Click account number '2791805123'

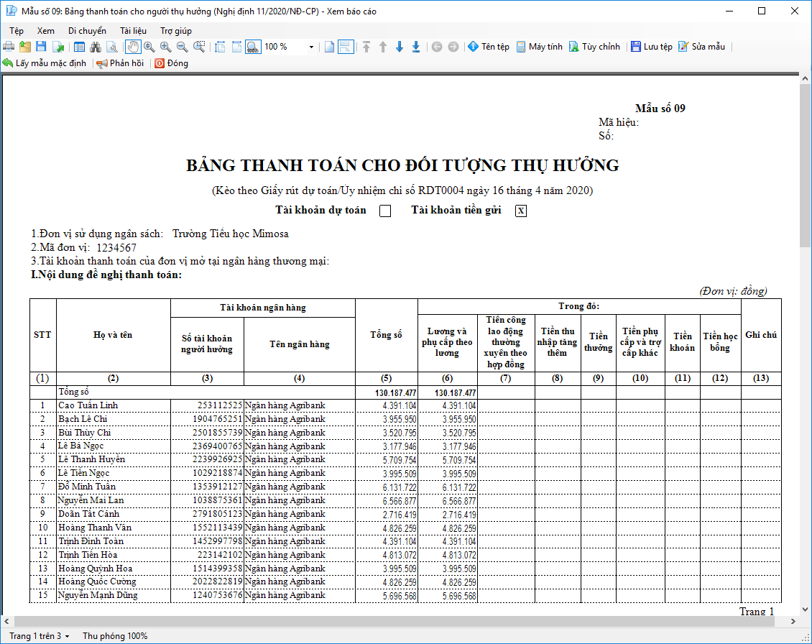[x=218, y=514]
